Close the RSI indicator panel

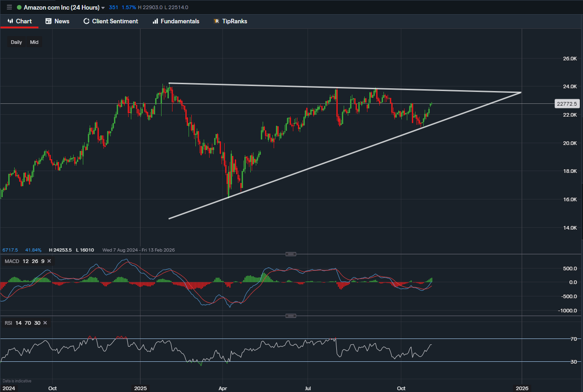point(45,323)
